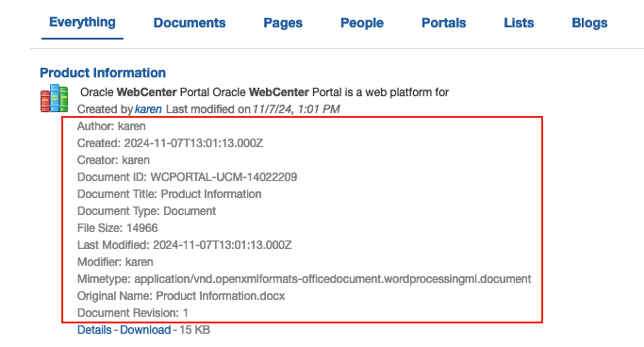Show the Portals tab results
This screenshot has height=347, width=644.
coord(443,23)
